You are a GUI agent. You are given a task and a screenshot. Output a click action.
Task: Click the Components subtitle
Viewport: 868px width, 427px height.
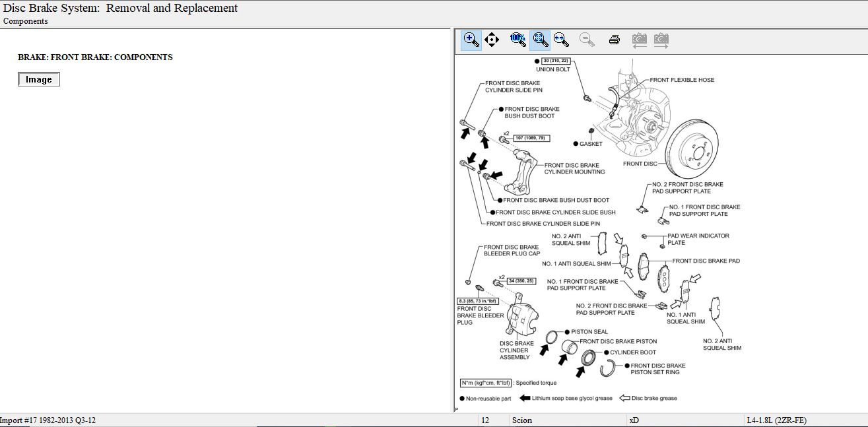point(26,21)
